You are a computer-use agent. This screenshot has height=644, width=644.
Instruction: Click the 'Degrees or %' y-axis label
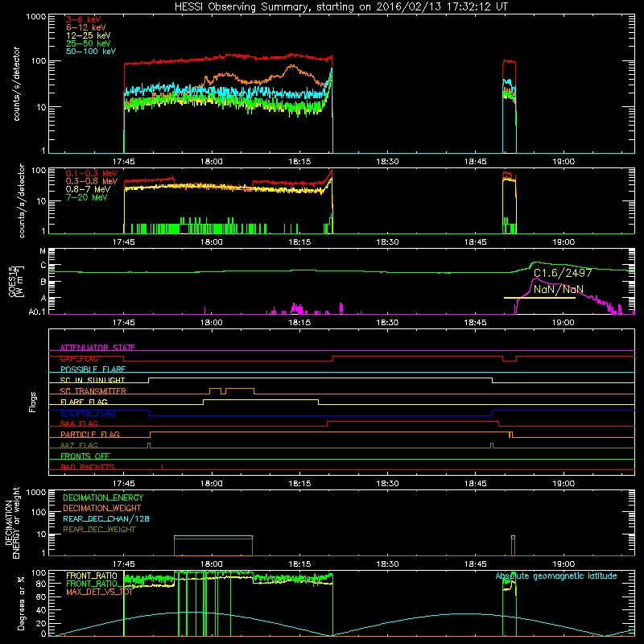pyautogui.click(x=21, y=603)
